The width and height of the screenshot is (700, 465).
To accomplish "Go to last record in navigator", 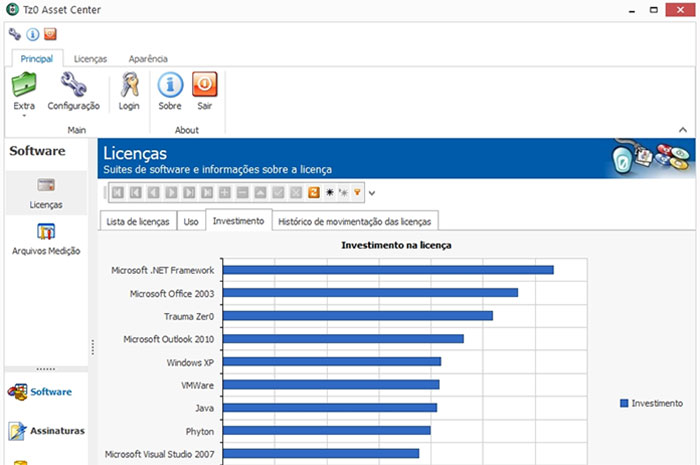I will pyautogui.click(x=207, y=193).
